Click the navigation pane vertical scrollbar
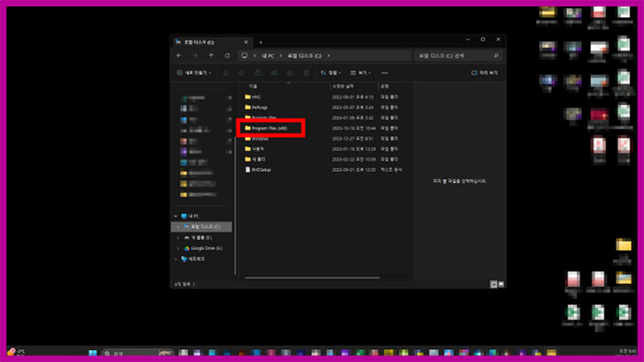This screenshot has width=644, height=362. coord(235,205)
